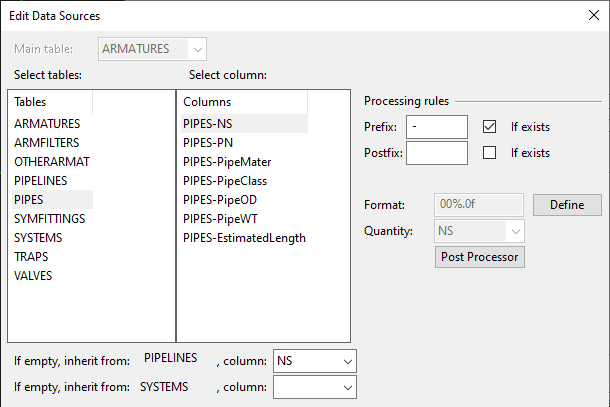Select the ARMATURES table
The height and width of the screenshot is (407, 610).
click(45, 124)
